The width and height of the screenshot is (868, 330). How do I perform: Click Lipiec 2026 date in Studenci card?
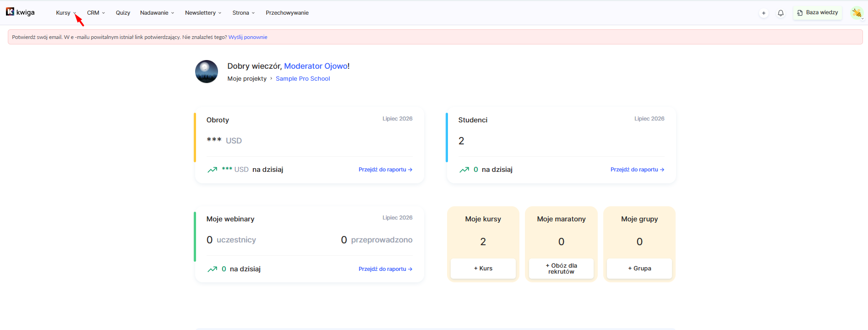(x=650, y=119)
